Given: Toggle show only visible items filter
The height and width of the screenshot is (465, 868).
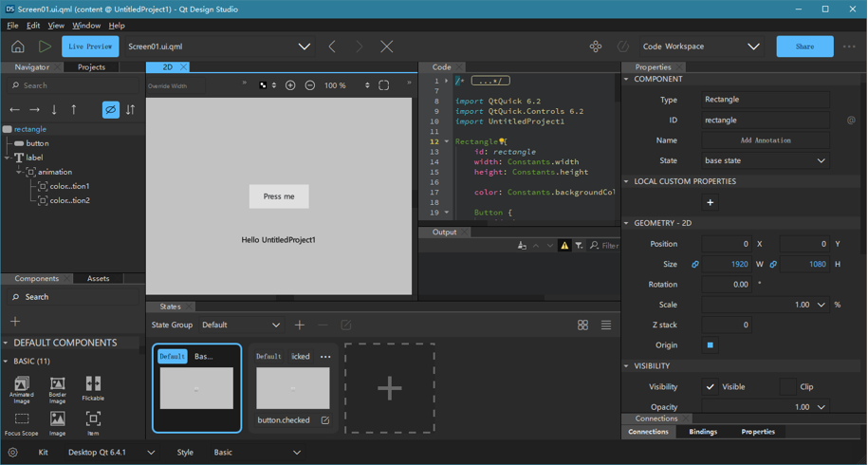Looking at the screenshot, I should [x=111, y=110].
